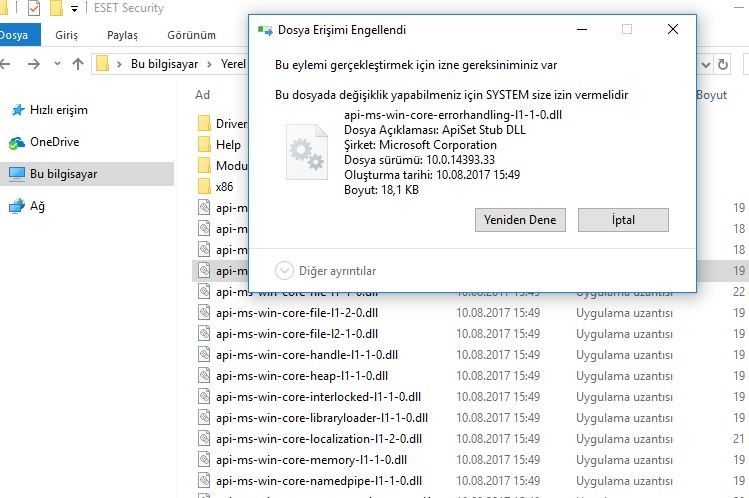Switch to the Görünüm tab
The height and width of the screenshot is (498, 749).
click(192, 35)
